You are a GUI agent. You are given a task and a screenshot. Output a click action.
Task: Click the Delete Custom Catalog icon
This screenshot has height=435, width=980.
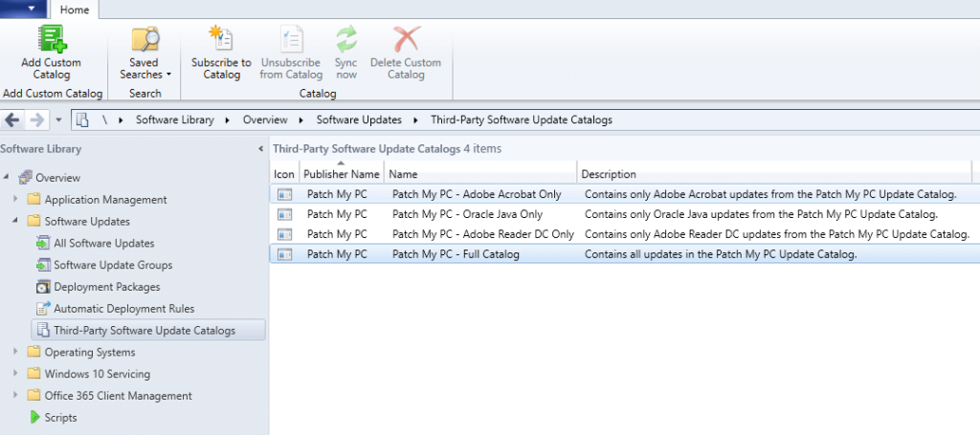406,39
